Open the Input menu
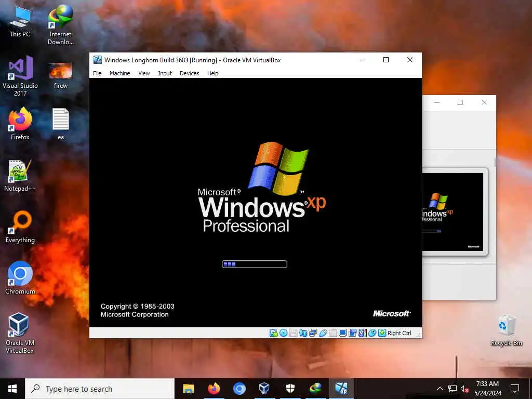Image resolution: width=532 pixels, height=399 pixels. click(x=165, y=73)
